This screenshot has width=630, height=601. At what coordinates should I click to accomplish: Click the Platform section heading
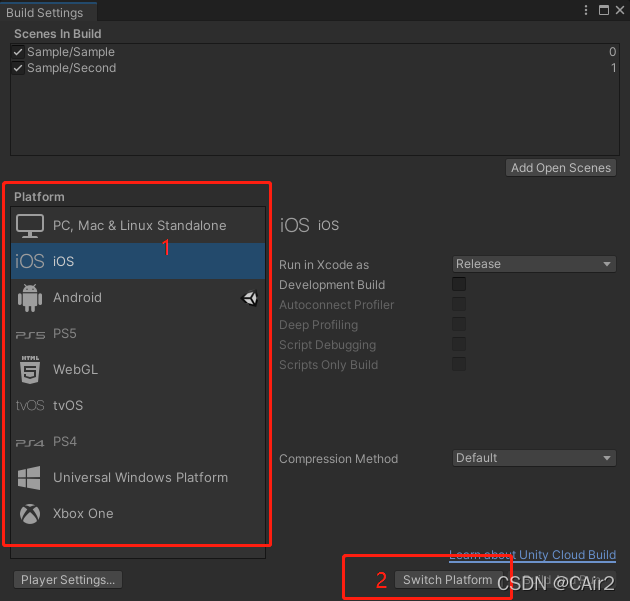click(x=39, y=197)
